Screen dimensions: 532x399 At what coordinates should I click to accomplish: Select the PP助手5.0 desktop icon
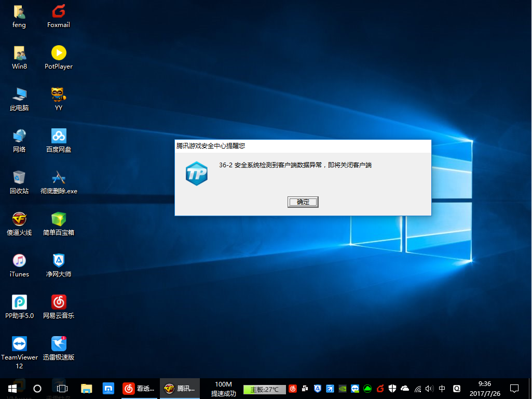[x=19, y=308]
